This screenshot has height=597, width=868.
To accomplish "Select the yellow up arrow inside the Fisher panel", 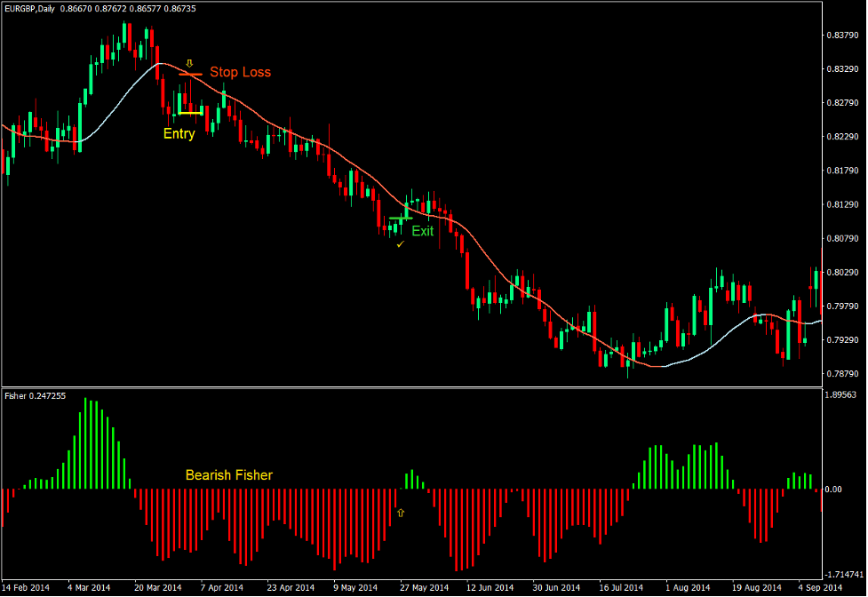I will tap(401, 512).
